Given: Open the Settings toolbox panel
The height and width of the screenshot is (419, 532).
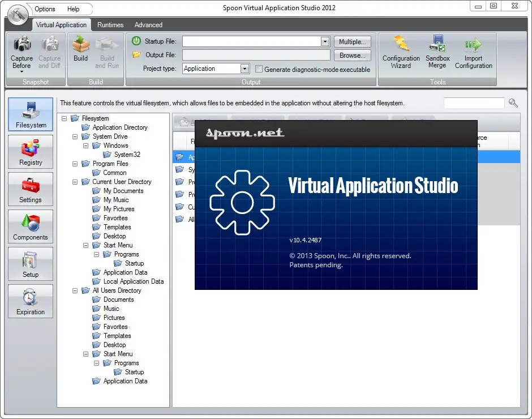Looking at the screenshot, I should pyautogui.click(x=31, y=189).
